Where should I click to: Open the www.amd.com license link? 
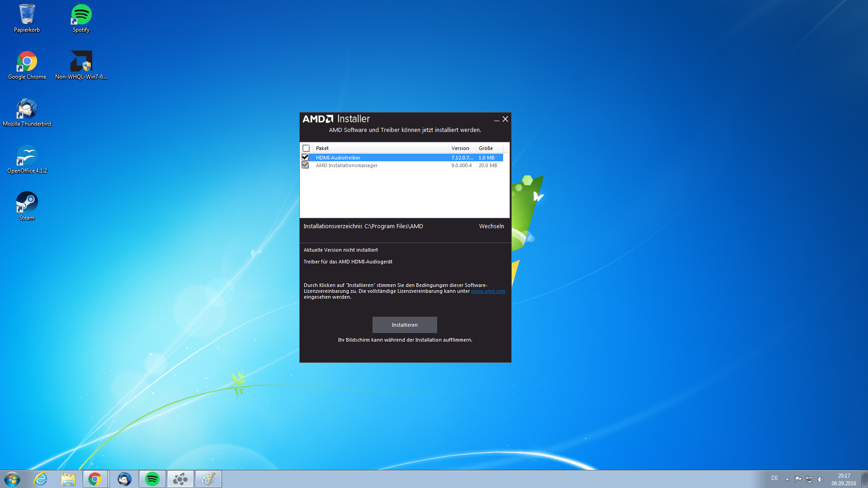[x=488, y=291]
